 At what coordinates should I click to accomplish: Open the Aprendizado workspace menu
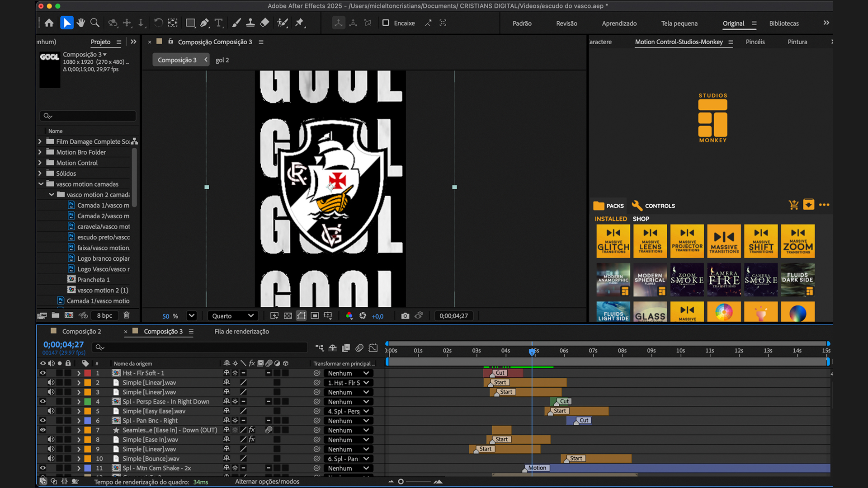(x=619, y=23)
